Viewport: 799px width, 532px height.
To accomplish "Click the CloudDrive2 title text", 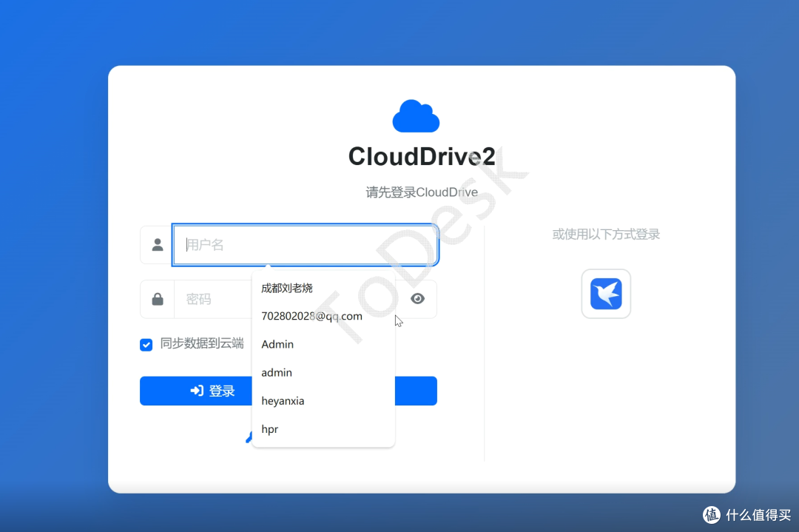I will pyautogui.click(x=422, y=156).
